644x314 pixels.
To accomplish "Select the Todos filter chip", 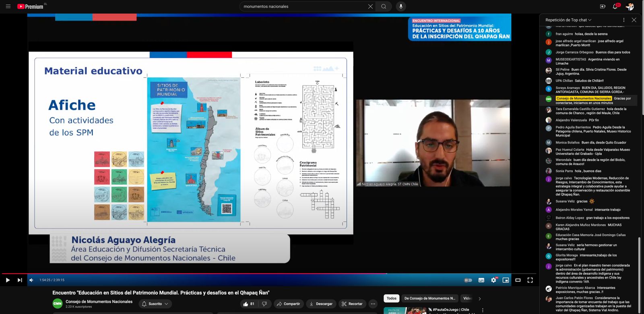I will pyautogui.click(x=391, y=298).
